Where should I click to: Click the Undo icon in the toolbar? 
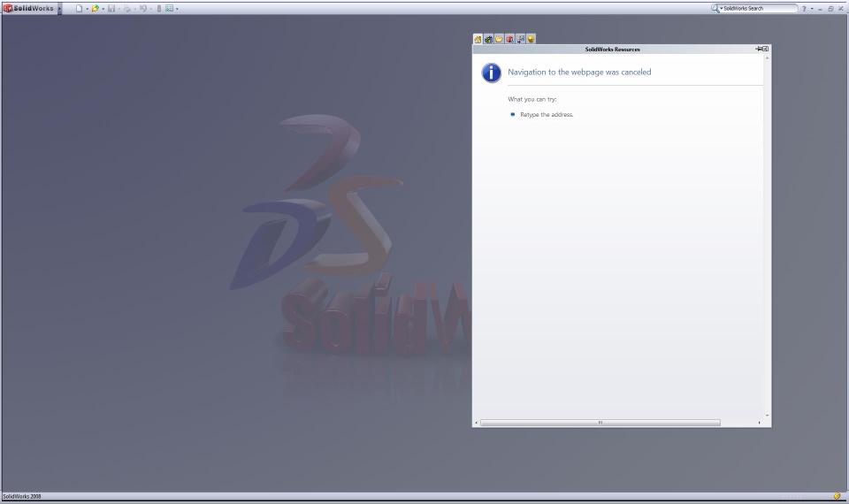[143, 8]
